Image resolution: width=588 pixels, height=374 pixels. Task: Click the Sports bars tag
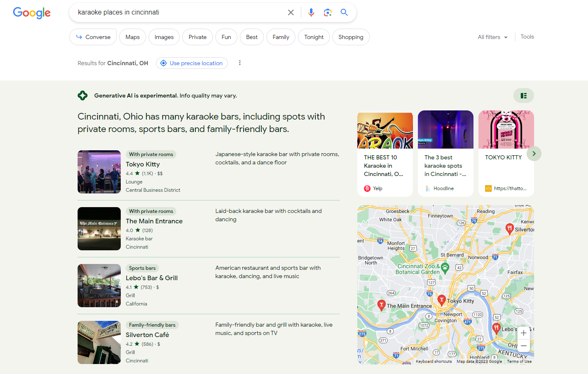[x=142, y=268]
